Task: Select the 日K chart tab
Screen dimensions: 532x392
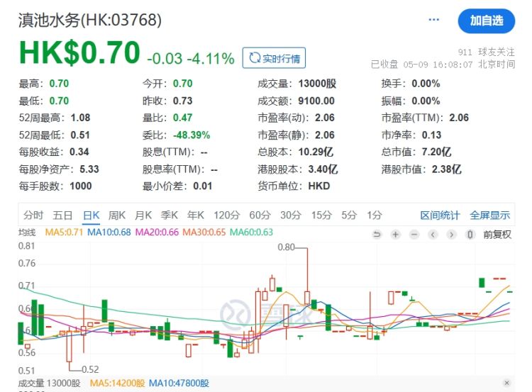Action: [x=92, y=215]
